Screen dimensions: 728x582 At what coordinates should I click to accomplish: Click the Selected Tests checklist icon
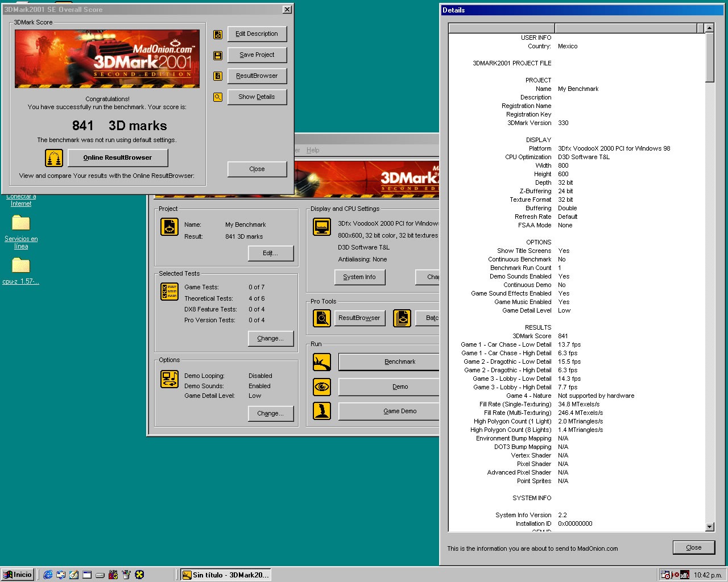169,292
